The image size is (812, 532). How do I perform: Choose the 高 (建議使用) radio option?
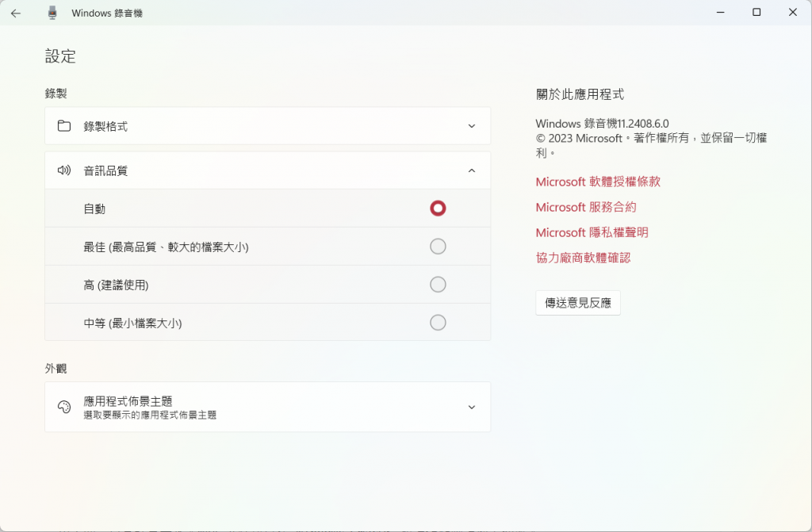click(x=438, y=285)
